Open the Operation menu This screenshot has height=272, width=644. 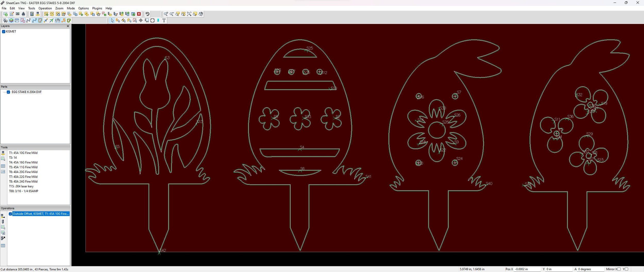pyautogui.click(x=45, y=8)
